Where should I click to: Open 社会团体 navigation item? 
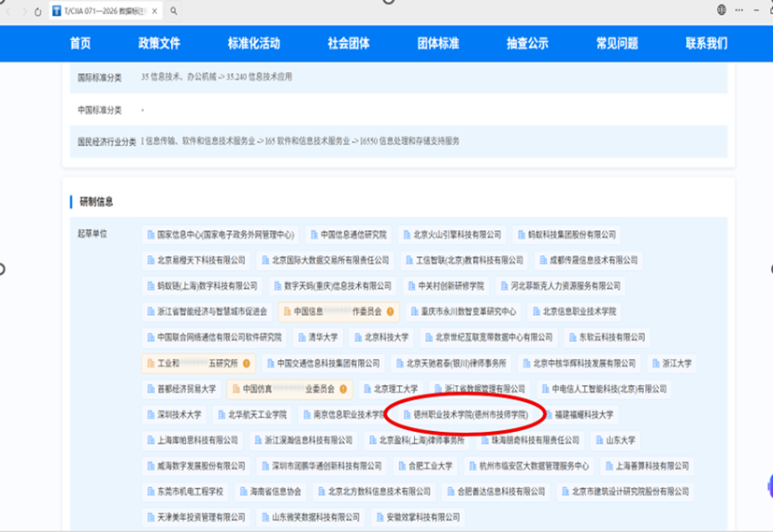coord(349,43)
